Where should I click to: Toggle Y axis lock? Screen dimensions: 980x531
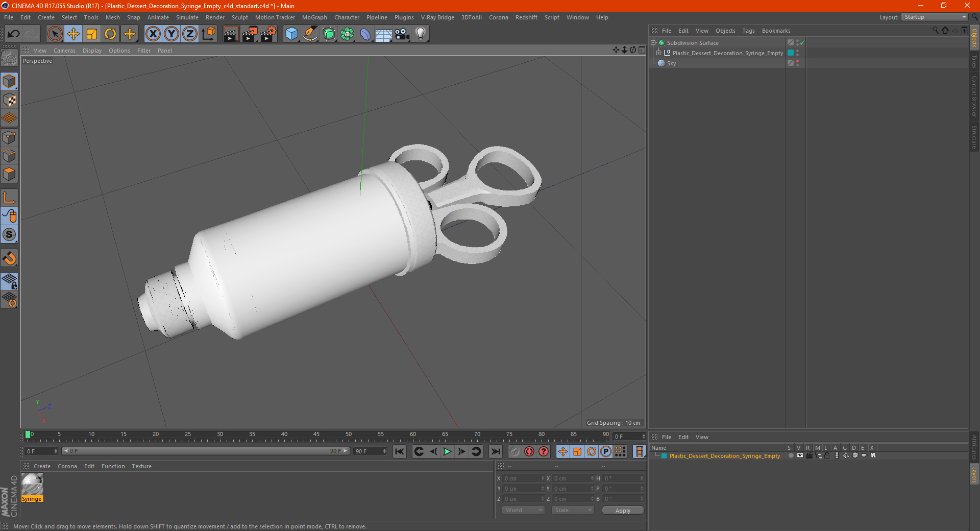171,34
